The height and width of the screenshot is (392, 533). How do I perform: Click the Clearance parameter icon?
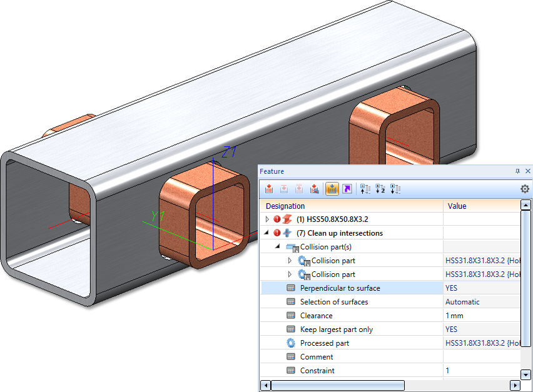pyautogui.click(x=291, y=316)
